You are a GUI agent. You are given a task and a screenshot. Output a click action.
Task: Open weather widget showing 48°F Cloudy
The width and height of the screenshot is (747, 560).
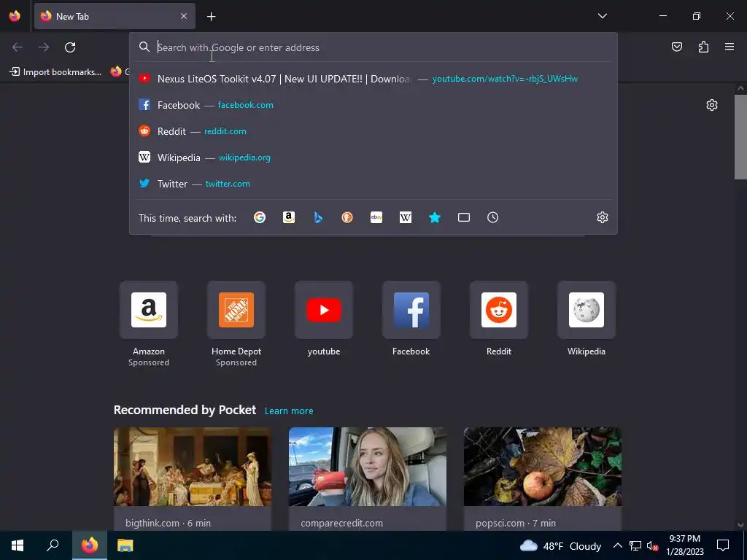560,545
